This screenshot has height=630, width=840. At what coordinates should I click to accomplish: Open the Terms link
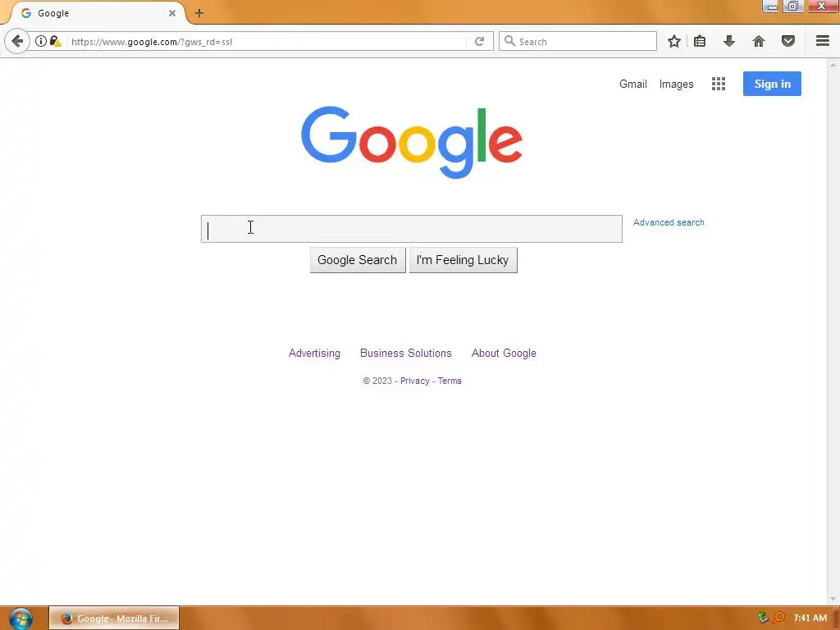450,381
